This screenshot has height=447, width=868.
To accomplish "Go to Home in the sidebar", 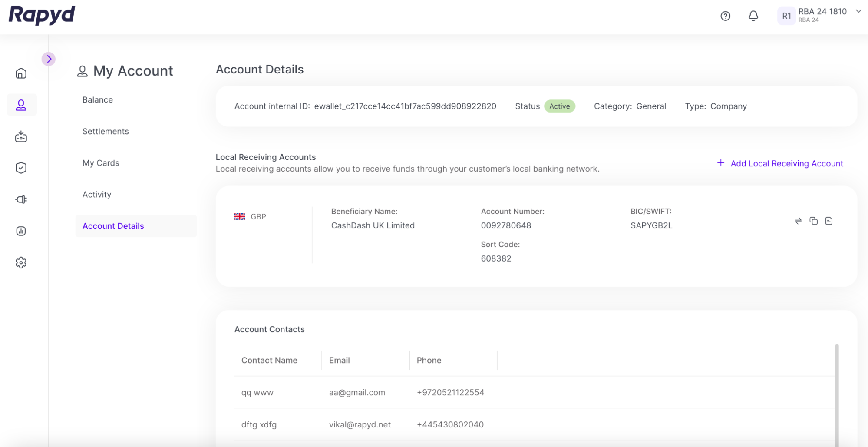I will tap(21, 73).
